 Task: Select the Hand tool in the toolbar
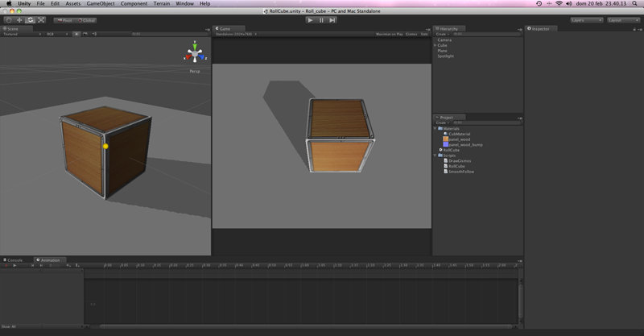pyautogui.click(x=9, y=20)
